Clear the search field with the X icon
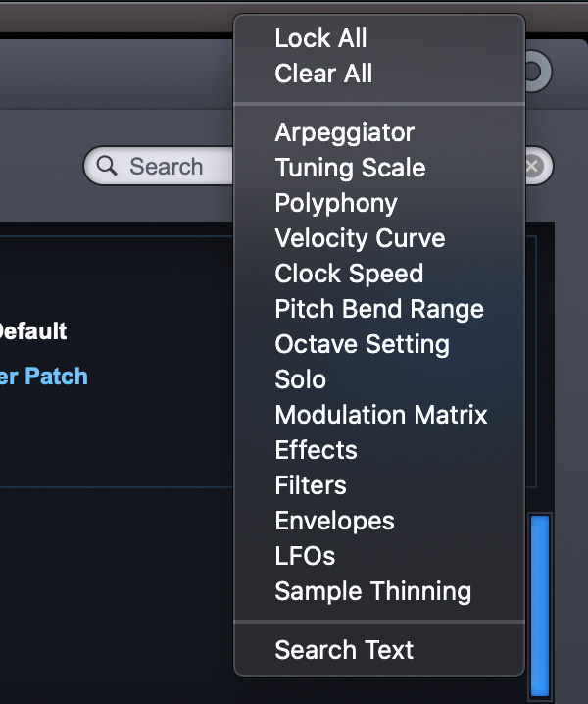588x704 pixels. [533, 166]
